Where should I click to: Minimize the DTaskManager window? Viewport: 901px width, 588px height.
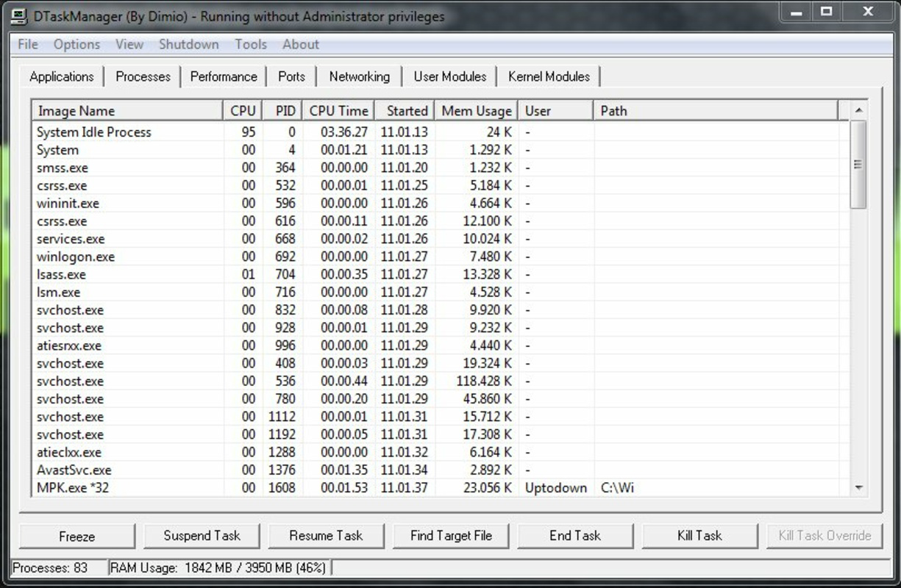(x=797, y=12)
